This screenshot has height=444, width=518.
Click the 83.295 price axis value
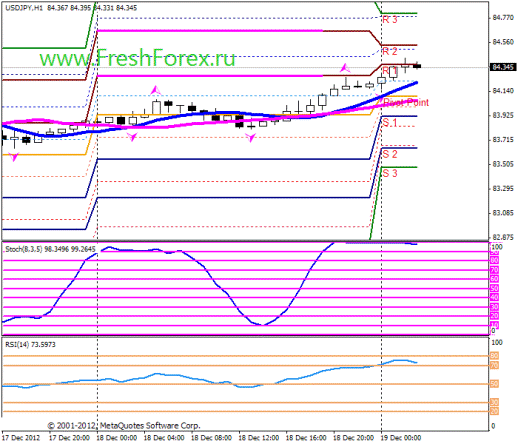(503, 189)
